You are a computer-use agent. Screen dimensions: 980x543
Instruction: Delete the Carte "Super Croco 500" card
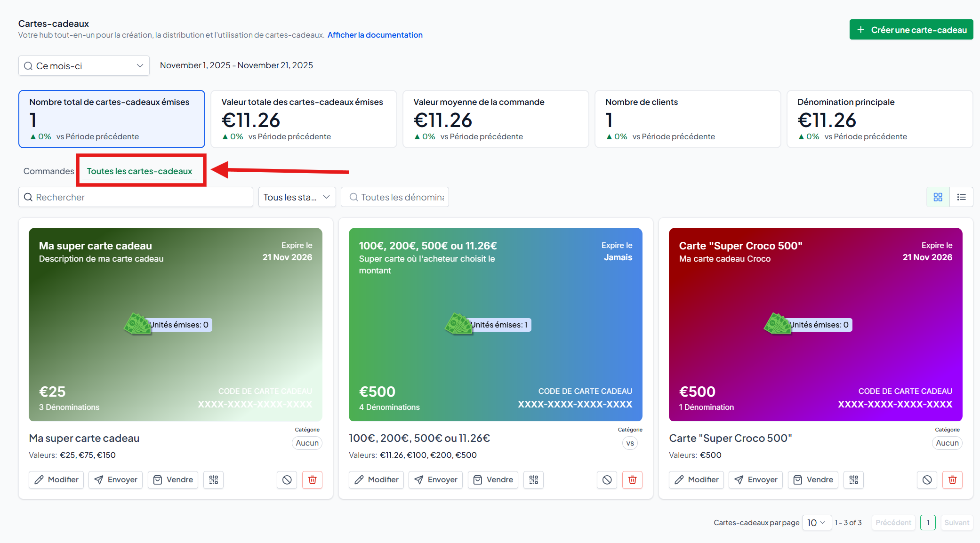click(952, 479)
